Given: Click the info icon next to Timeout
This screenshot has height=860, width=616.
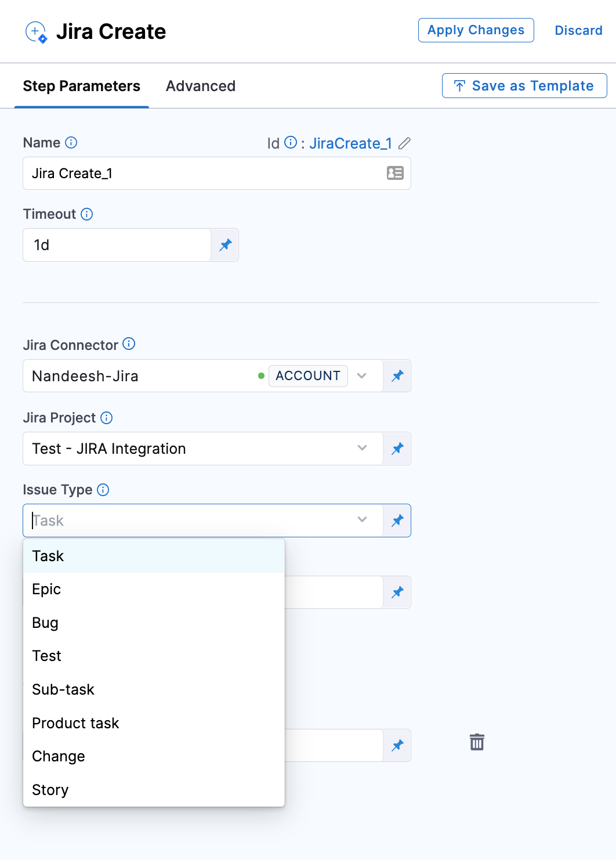Looking at the screenshot, I should (87, 214).
